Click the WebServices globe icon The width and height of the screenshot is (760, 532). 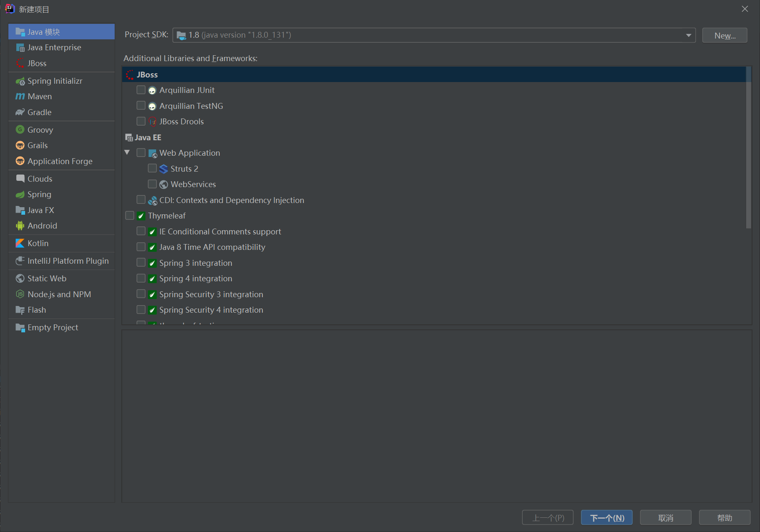coord(164,185)
